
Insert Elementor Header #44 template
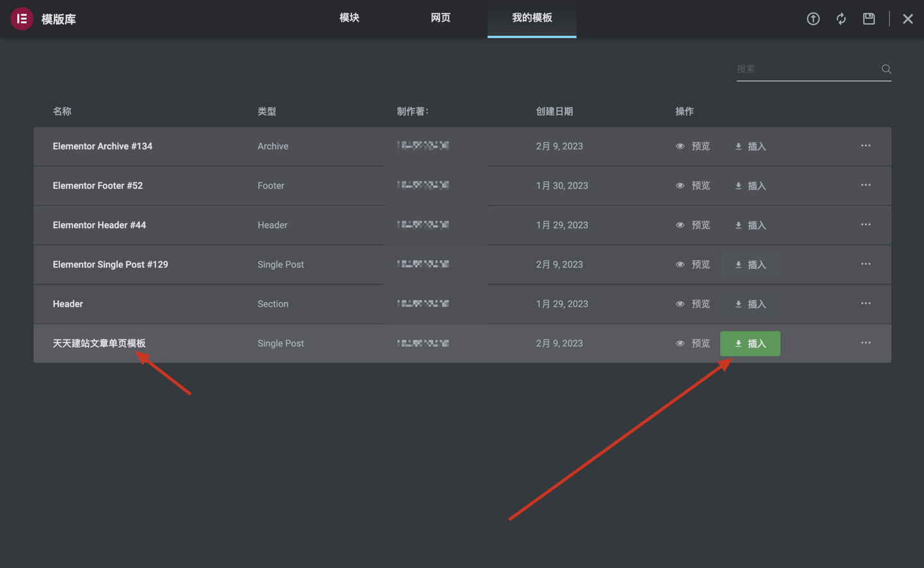(x=750, y=225)
